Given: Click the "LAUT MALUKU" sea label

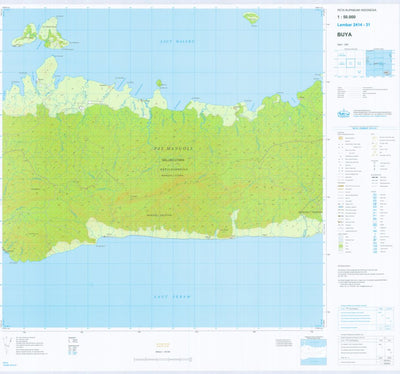Looking at the screenshot, I should 177,42.
